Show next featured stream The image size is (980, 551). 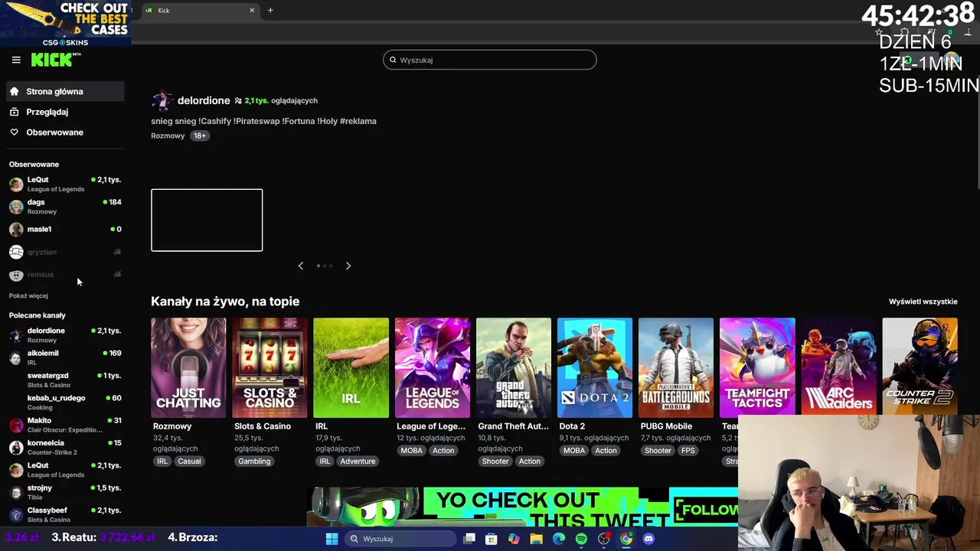(348, 266)
